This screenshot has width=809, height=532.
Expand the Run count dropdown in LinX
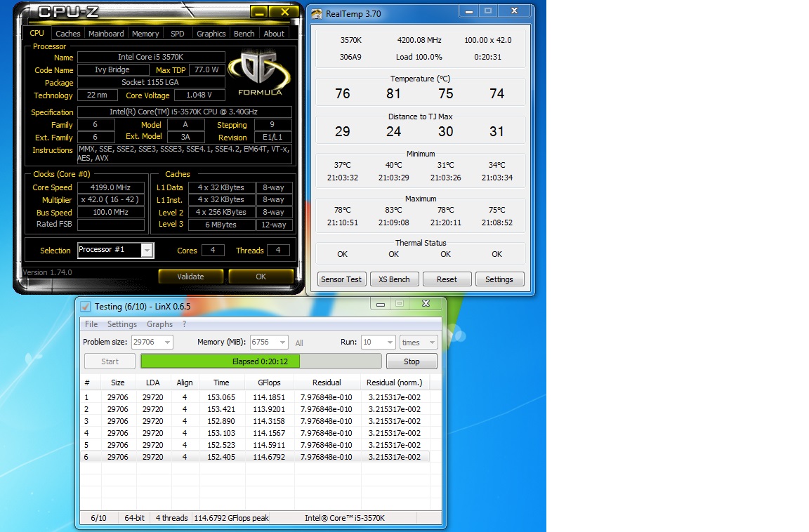click(390, 343)
